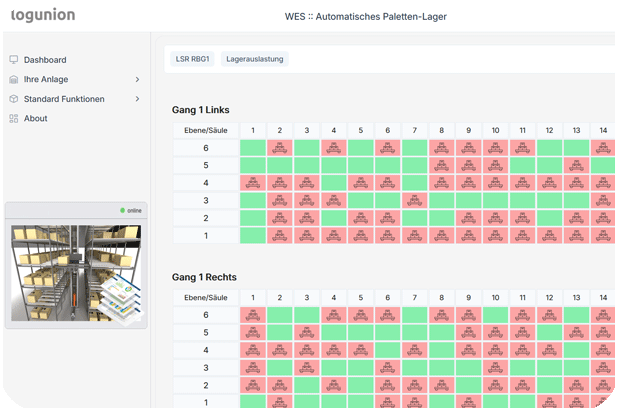Screen dimensions: 618x412
Task: Expand the Ihre Anlage submenu chevron
Action: (x=137, y=79)
